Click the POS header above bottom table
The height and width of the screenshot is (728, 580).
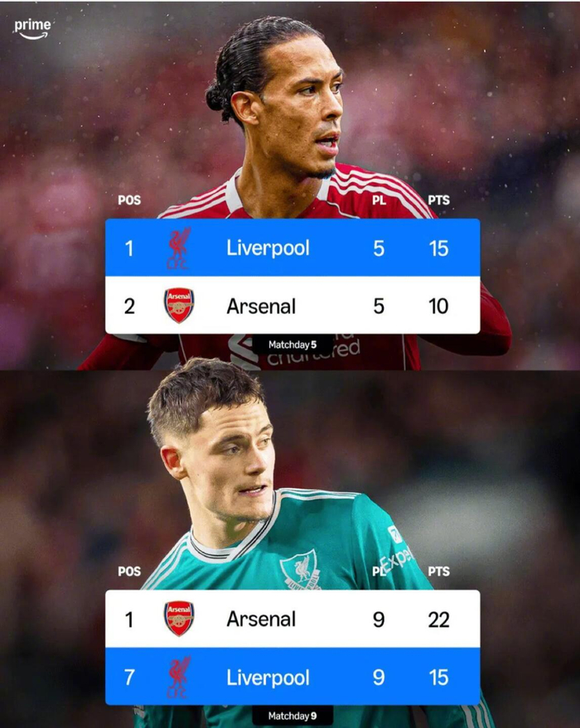pyautogui.click(x=129, y=571)
